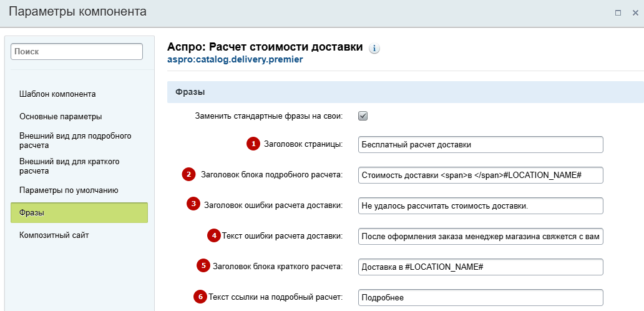
Task: Click the red number 4 marker
Action: (x=213, y=235)
